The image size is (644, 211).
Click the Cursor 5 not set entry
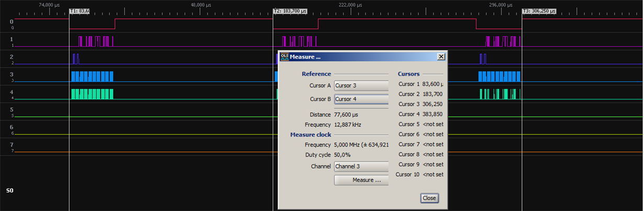pyautogui.click(x=433, y=124)
